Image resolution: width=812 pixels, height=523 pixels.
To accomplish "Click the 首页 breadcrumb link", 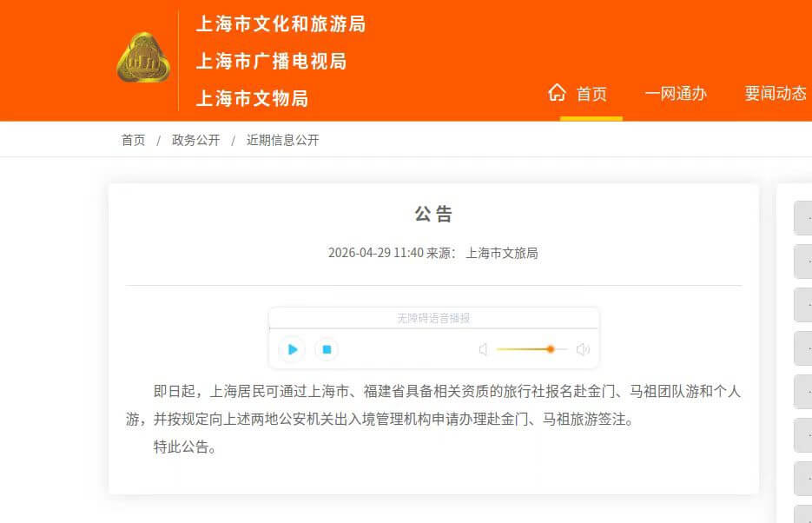I will 133,140.
